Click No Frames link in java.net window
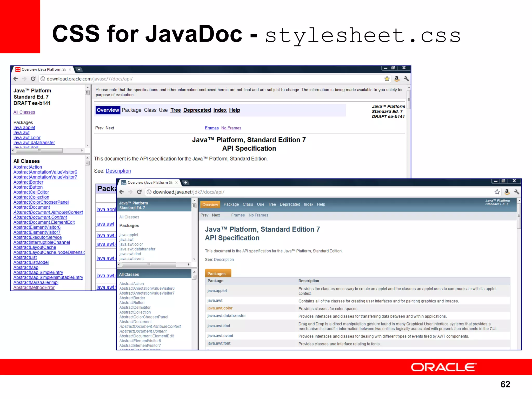This screenshot has height=399, width=532. point(258,215)
